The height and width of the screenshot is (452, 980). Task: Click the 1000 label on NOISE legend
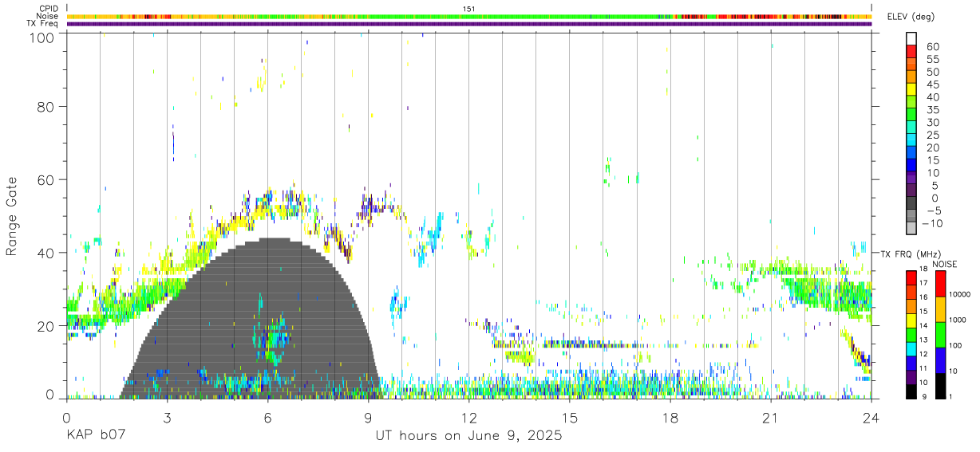click(x=958, y=320)
